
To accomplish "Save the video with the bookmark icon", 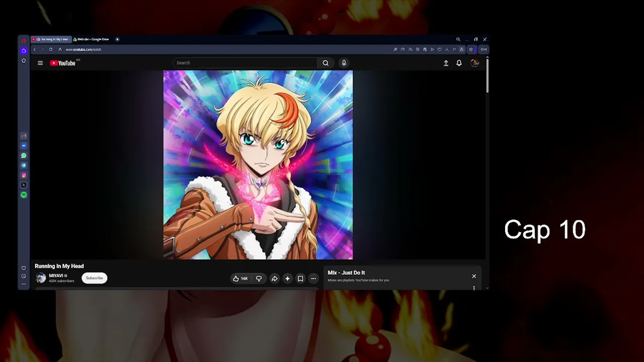I will [x=300, y=279].
